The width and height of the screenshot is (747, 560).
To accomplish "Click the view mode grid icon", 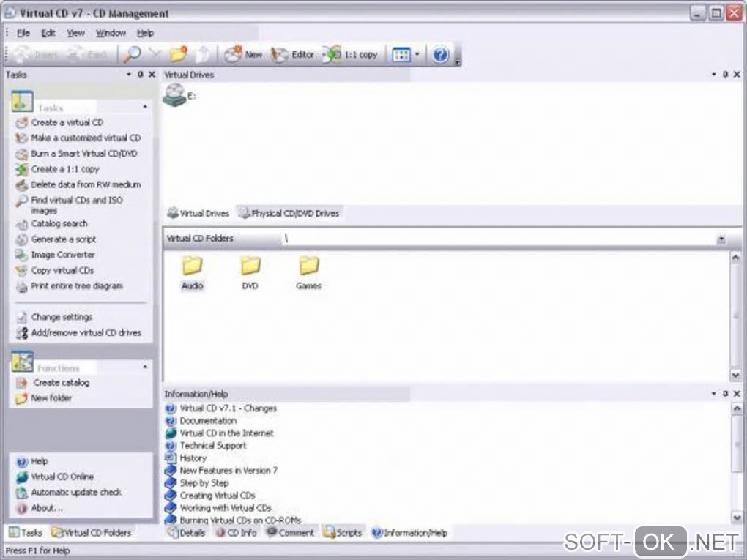I will click(401, 55).
